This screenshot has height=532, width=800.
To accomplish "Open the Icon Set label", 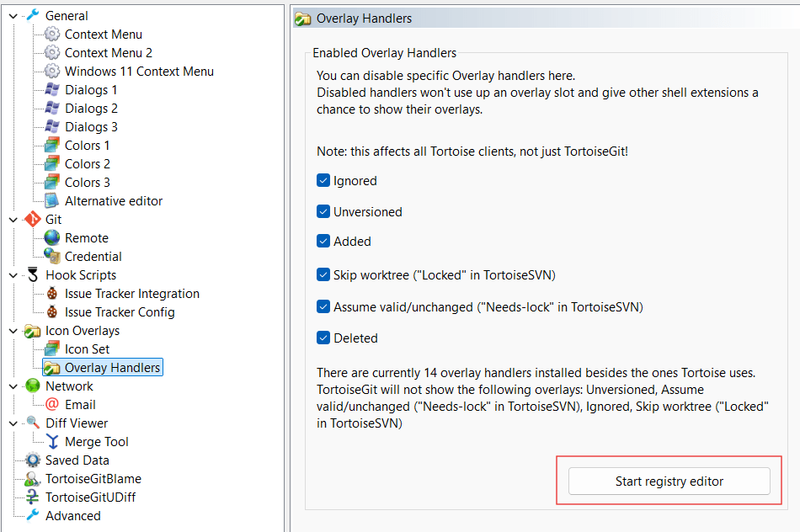I will (x=87, y=348).
